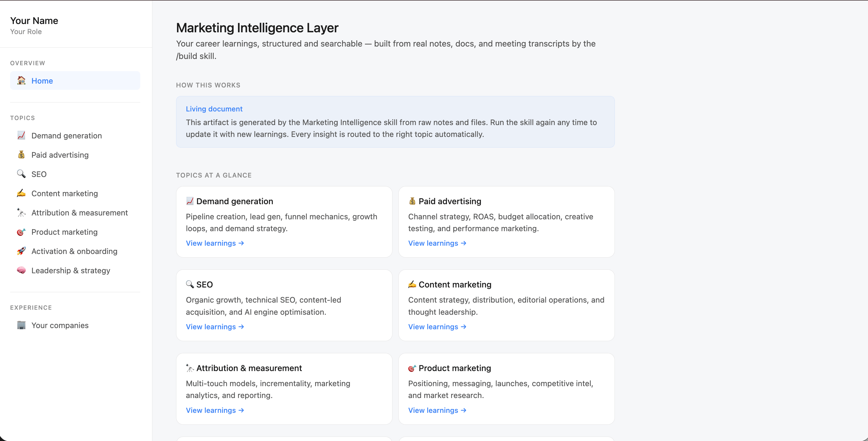Click the chart icon on Demand generation card

(x=190, y=201)
